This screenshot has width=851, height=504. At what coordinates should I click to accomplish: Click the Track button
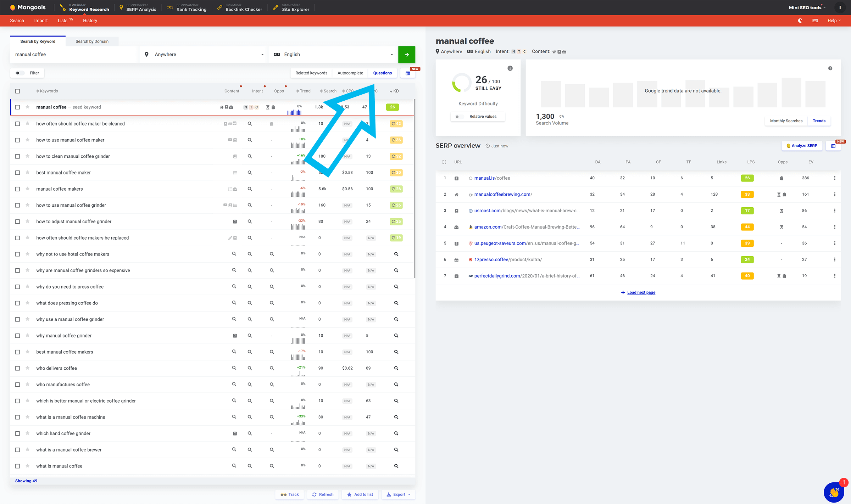point(289,494)
